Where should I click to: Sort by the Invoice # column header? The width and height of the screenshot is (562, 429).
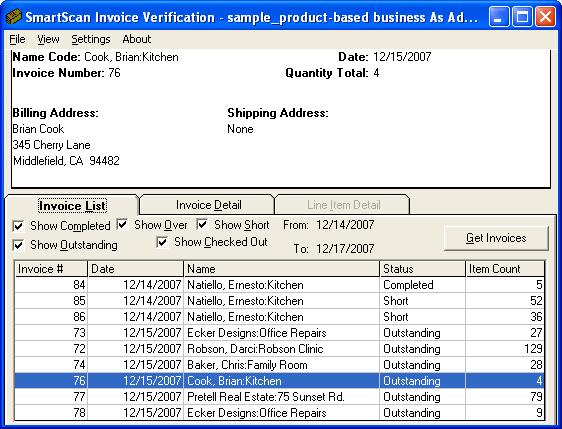[x=51, y=269]
